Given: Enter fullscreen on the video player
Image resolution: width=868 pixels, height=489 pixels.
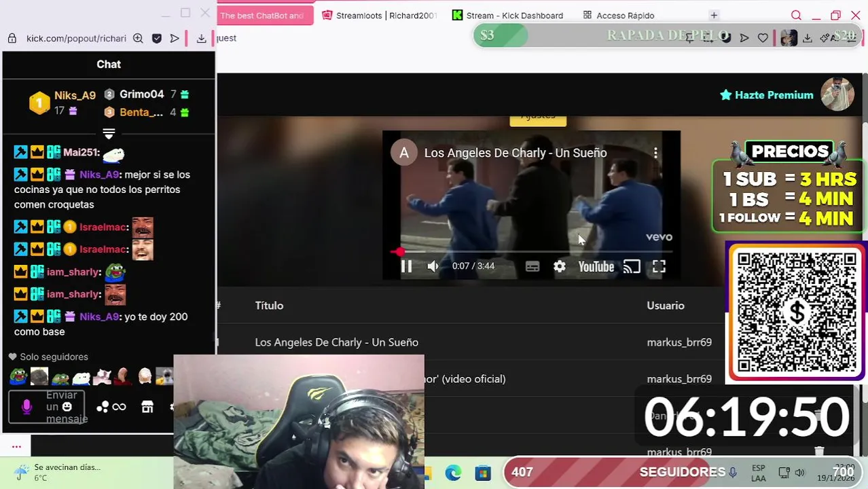Looking at the screenshot, I should tap(659, 267).
